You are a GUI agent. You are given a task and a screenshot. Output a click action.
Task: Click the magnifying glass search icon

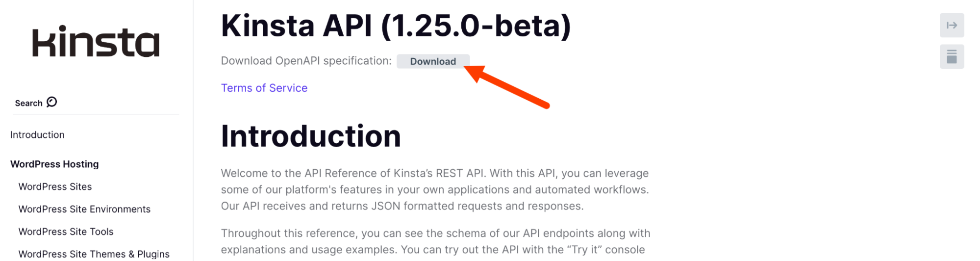52,102
